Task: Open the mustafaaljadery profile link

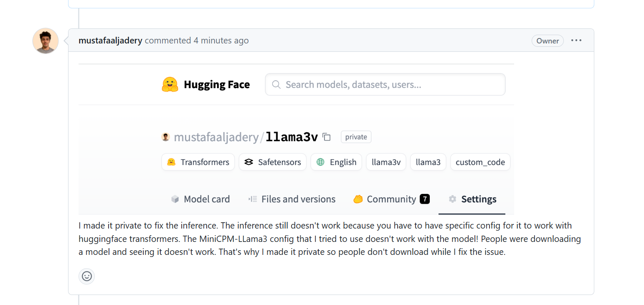Action: point(110,41)
